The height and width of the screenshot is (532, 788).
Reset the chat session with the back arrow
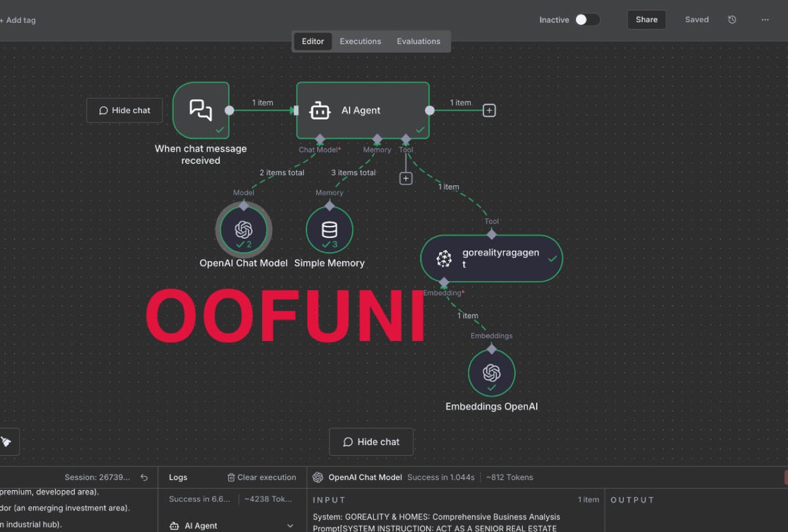(144, 477)
